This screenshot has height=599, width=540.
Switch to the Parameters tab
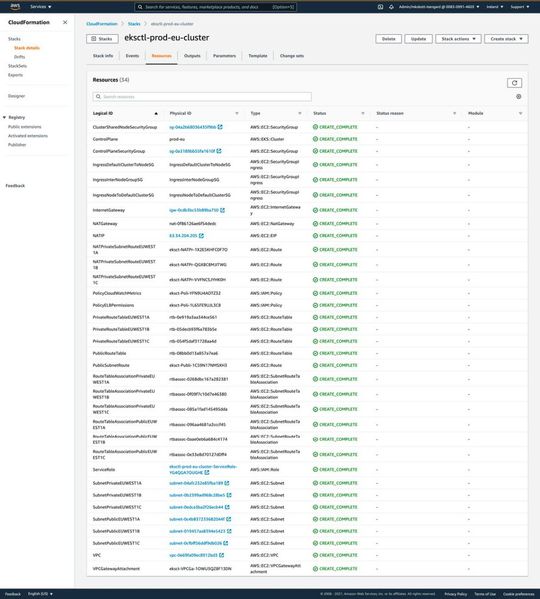point(224,56)
